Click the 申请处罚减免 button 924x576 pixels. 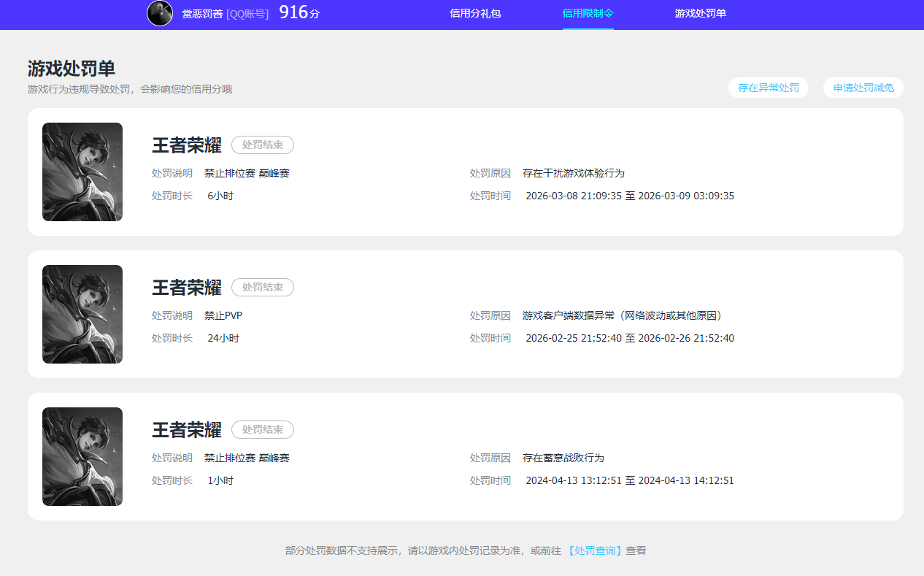pyautogui.click(x=863, y=88)
